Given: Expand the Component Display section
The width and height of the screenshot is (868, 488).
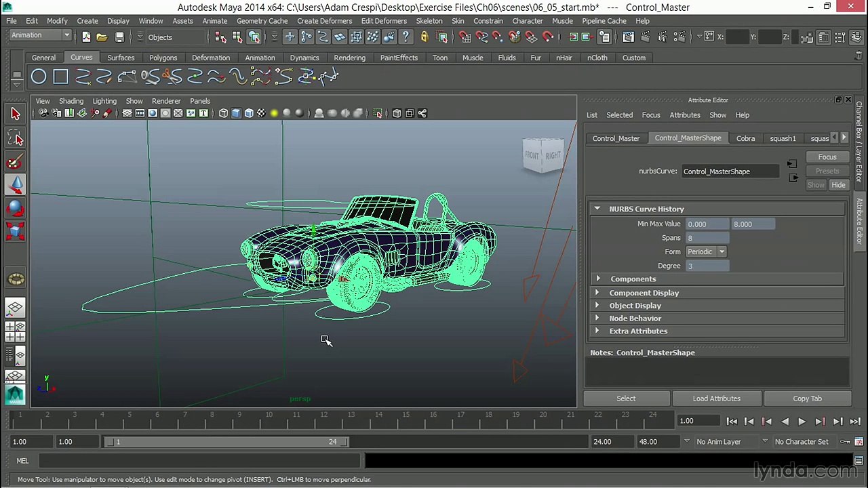Looking at the screenshot, I should (597, 293).
